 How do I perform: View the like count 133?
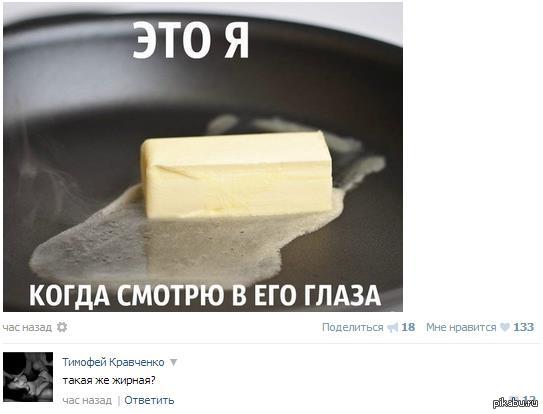coord(523,327)
